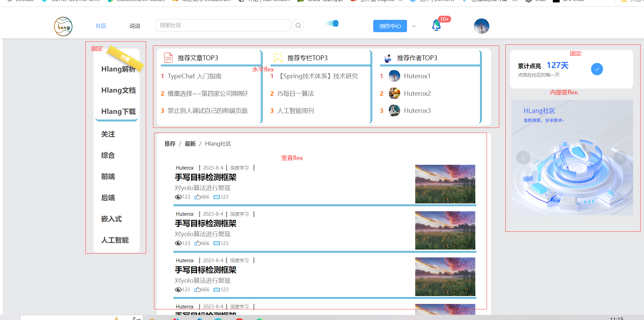Click Hlang社区 breadcrumb item
The height and width of the screenshot is (320, 644).
tap(218, 144)
